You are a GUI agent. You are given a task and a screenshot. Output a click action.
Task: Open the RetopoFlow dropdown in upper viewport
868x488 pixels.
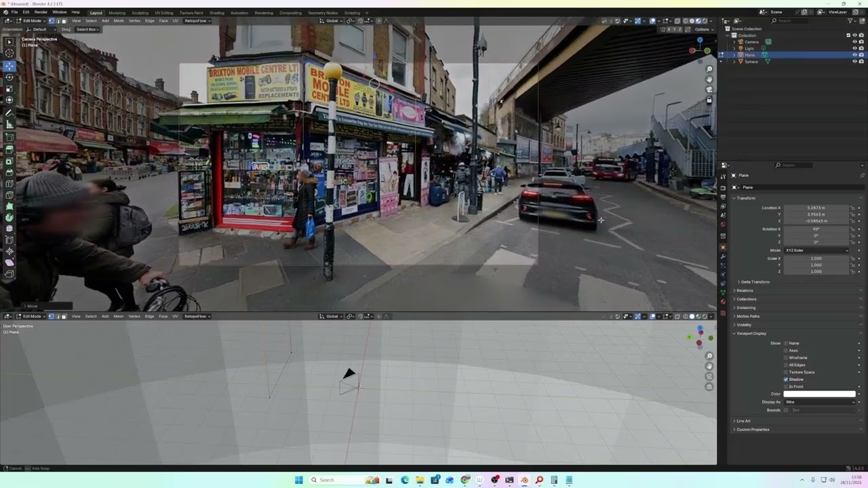197,21
